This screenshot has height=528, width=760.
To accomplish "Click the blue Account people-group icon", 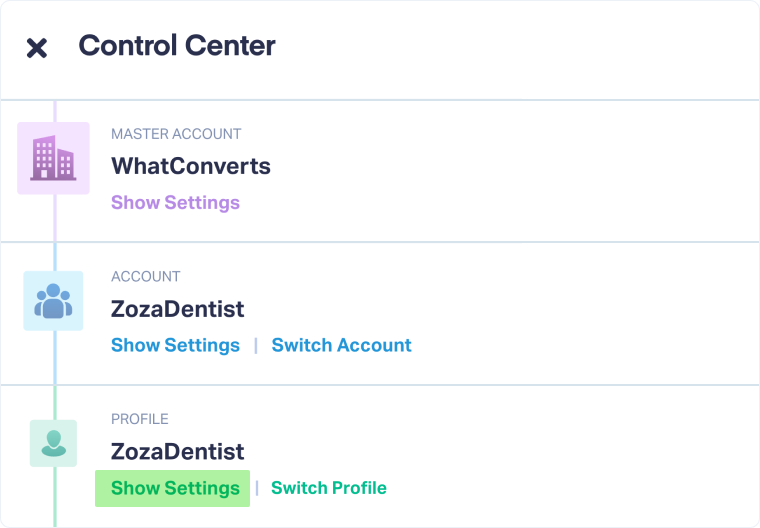I will tap(54, 300).
